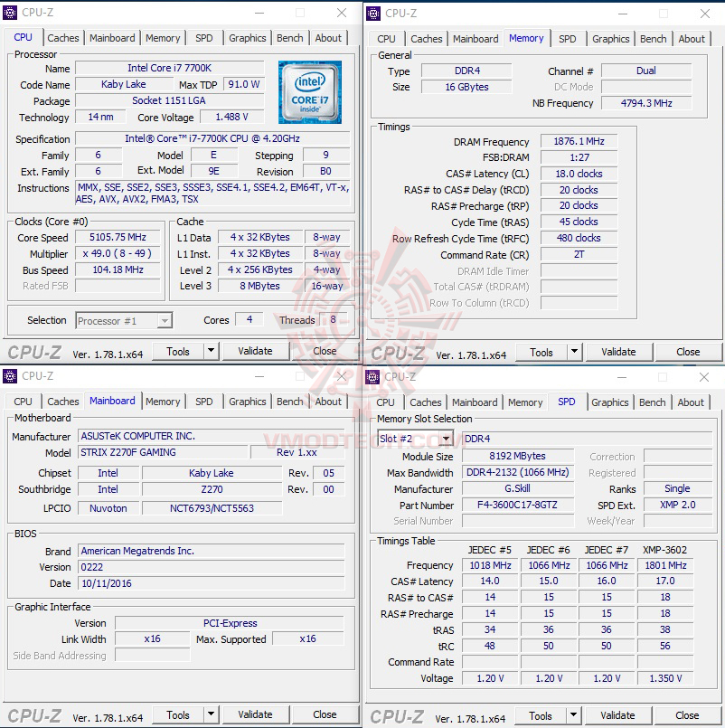The width and height of the screenshot is (725, 728).
Task: Select the XMP-3602 Voltage value 1.350 V
Action: coord(664,678)
